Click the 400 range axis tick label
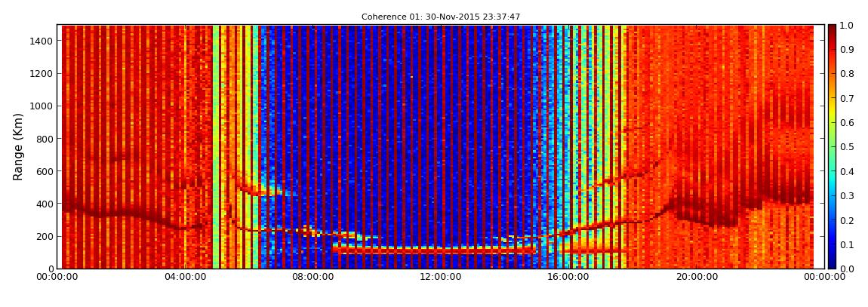 pyautogui.click(x=45, y=204)
